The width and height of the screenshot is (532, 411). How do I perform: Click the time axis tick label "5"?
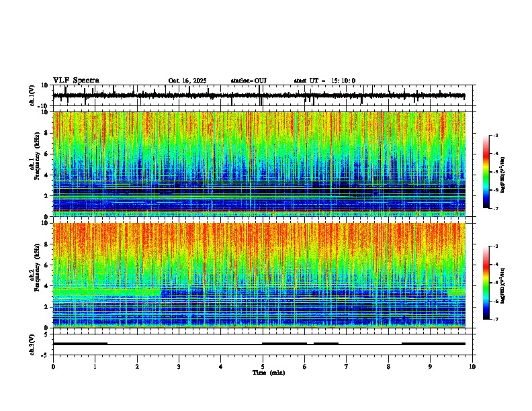point(263,367)
